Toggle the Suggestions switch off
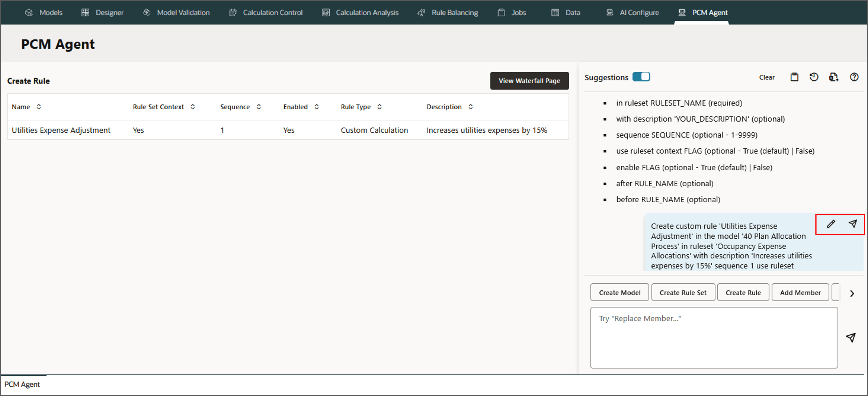The width and height of the screenshot is (868, 396). tap(641, 77)
